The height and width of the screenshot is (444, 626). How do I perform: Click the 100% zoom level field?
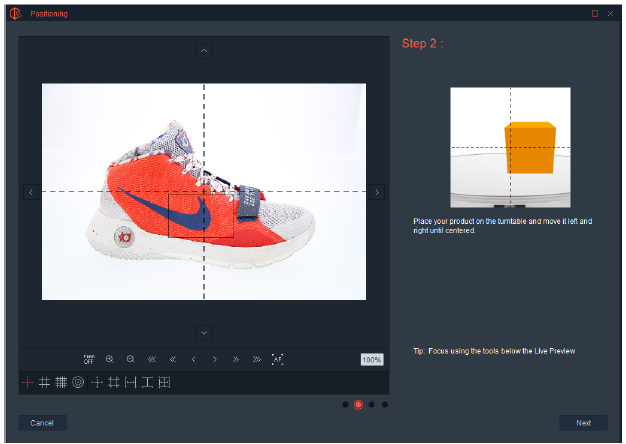(372, 360)
